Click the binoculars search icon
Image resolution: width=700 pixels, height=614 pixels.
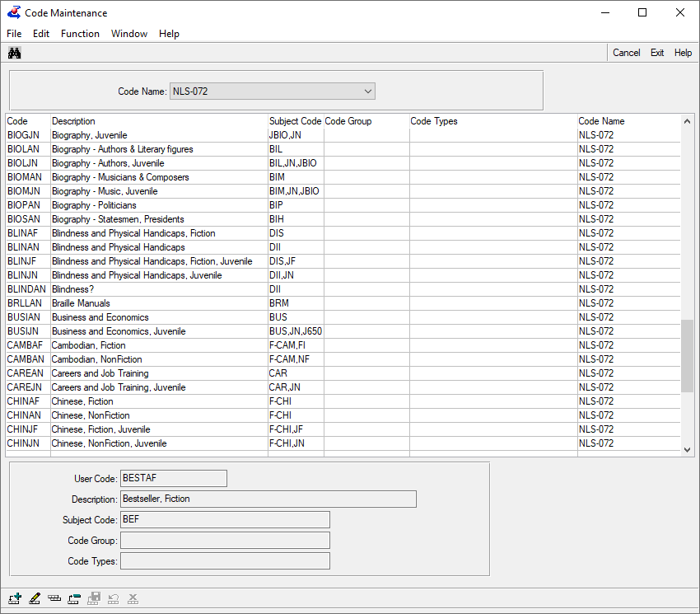tap(14, 53)
